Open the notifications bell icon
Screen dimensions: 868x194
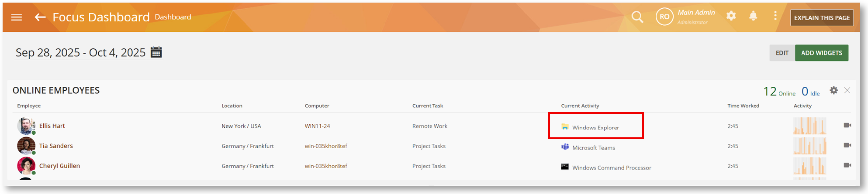point(753,16)
